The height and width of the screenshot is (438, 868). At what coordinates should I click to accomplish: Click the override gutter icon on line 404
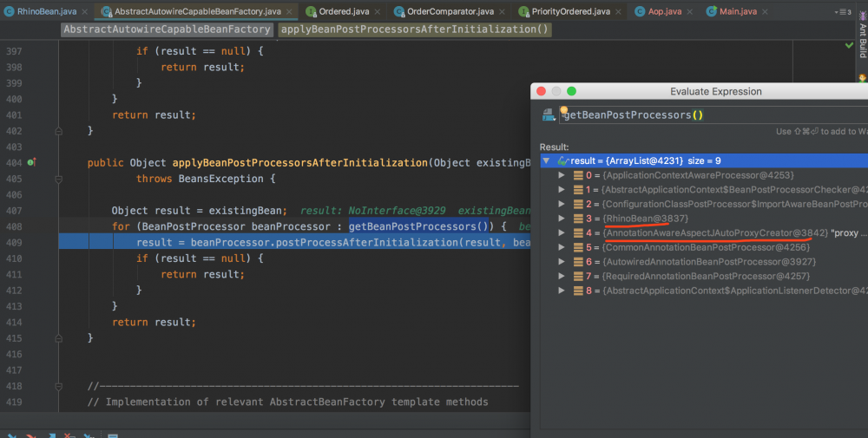(31, 162)
